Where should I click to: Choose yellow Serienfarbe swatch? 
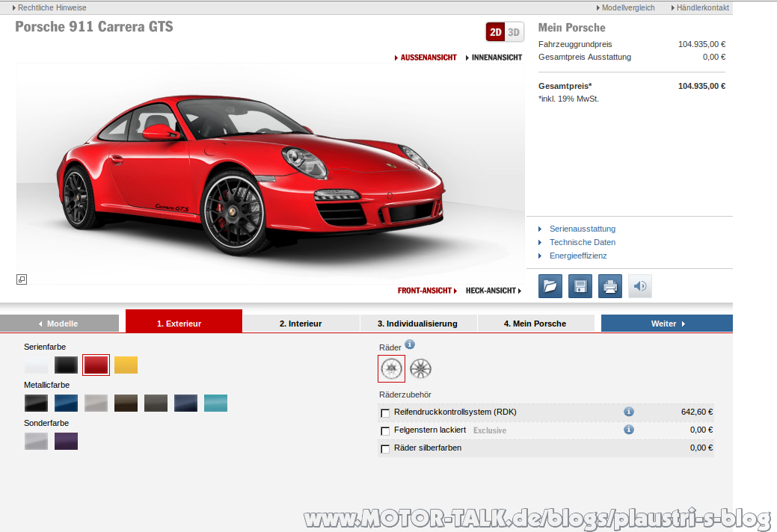click(126, 365)
